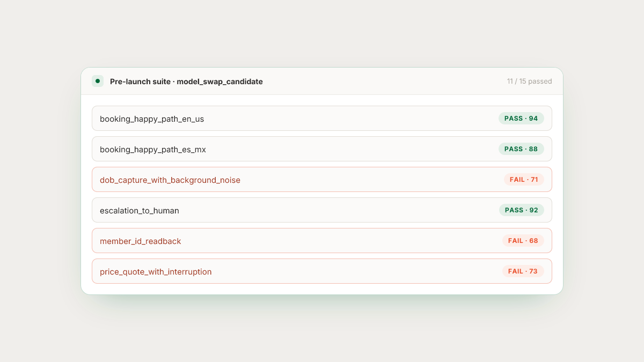Viewport: 644px width, 362px height.
Task: Click the green suite status icon
Action: point(98,81)
